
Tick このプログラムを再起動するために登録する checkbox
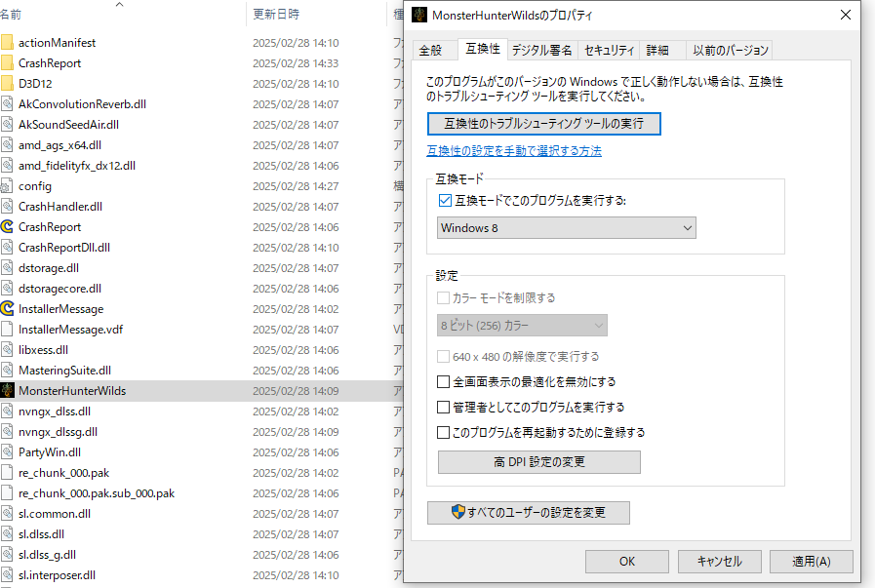443,432
